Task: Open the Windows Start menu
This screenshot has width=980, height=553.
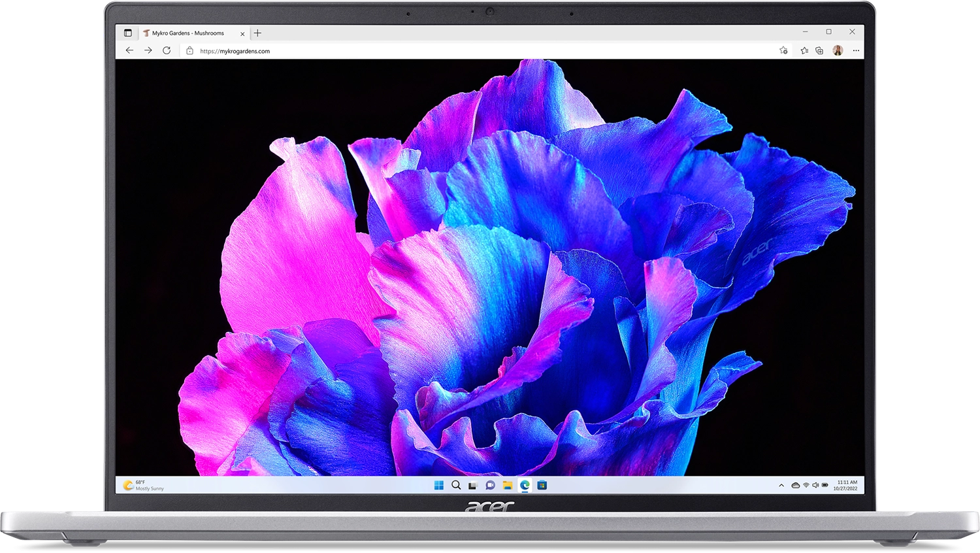Action: pos(439,485)
